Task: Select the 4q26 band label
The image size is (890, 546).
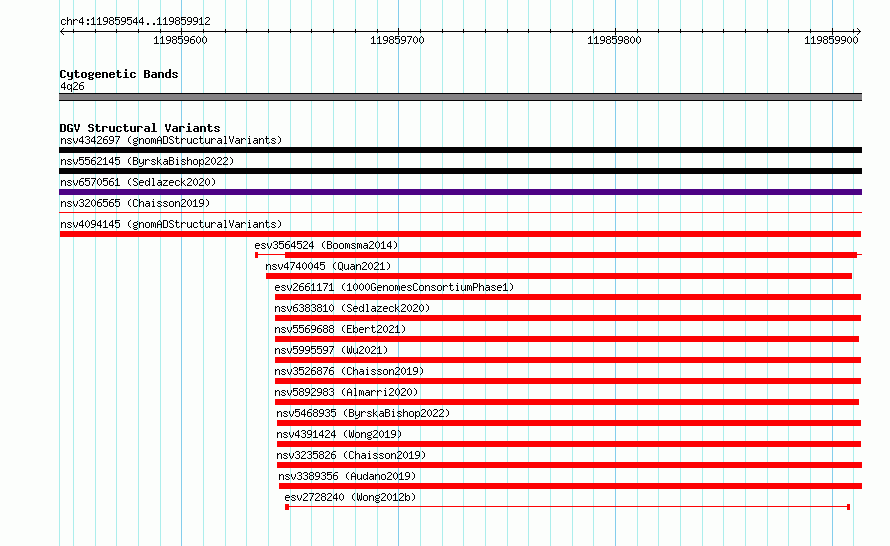Action: tap(72, 86)
